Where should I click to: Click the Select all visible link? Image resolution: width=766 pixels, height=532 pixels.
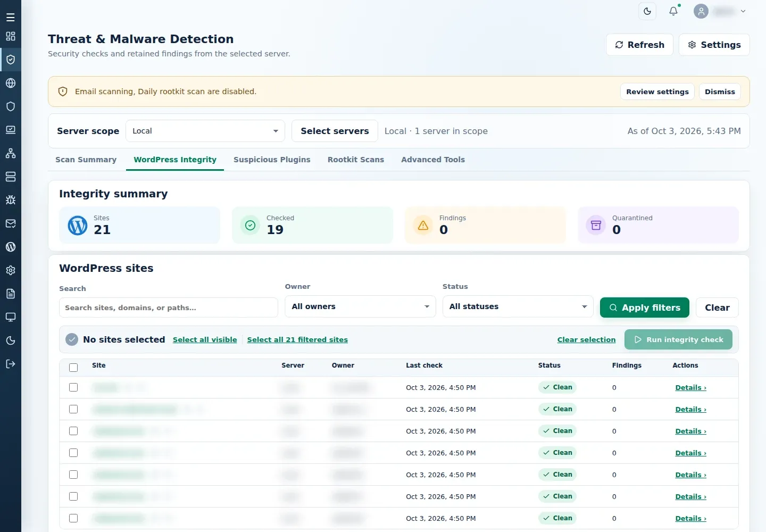[205, 339]
